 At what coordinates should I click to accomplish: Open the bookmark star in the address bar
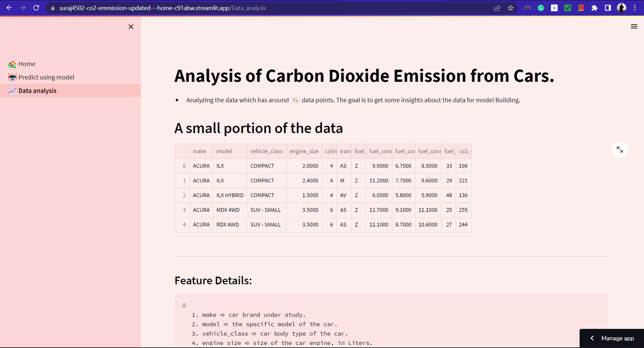click(x=511, y=8)
